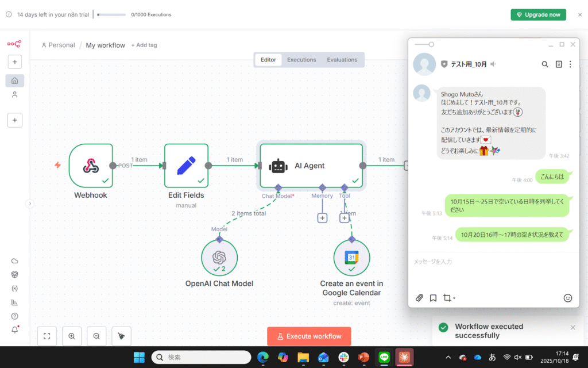Select the Edit Fields node
The height and width of the screenshot is (368, 588).
(x=186, y=166)
